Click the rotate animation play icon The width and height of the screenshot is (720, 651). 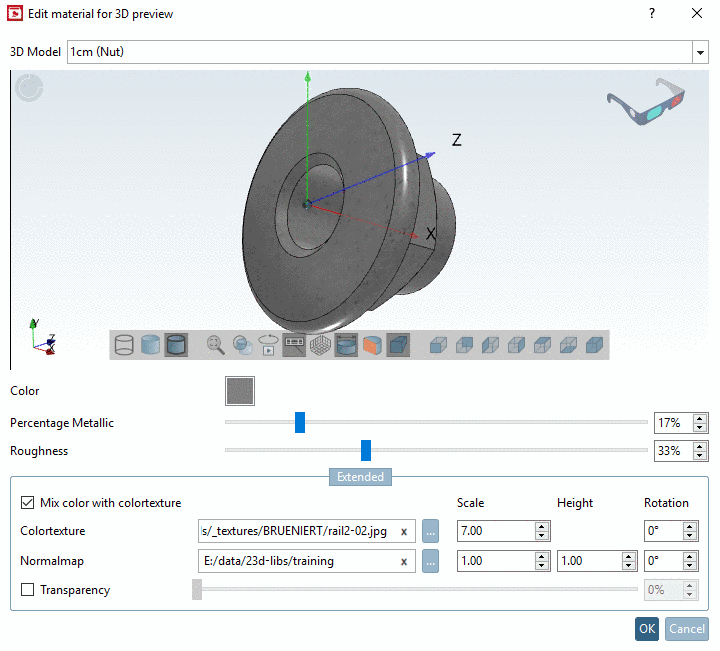click(x=268, y=346)
